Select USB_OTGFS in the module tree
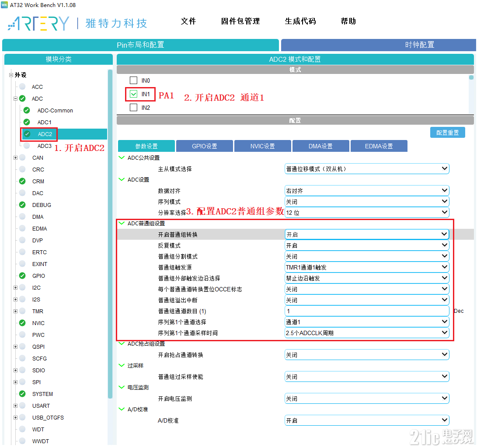The image size is (477, 448). click(x=48, y=417)
